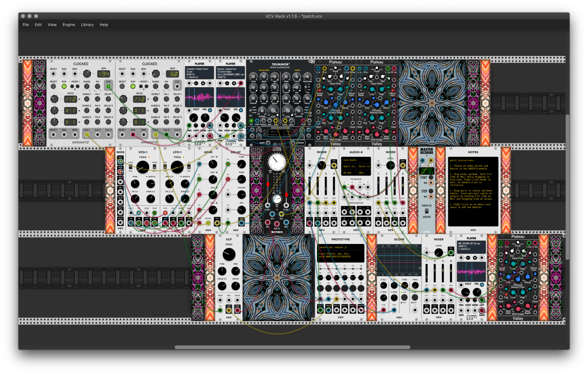Image resolution: width=588 pixels, height=374 pixels.
Task: Click SAW output jack on VCO-1
Action: click(147, 223)
